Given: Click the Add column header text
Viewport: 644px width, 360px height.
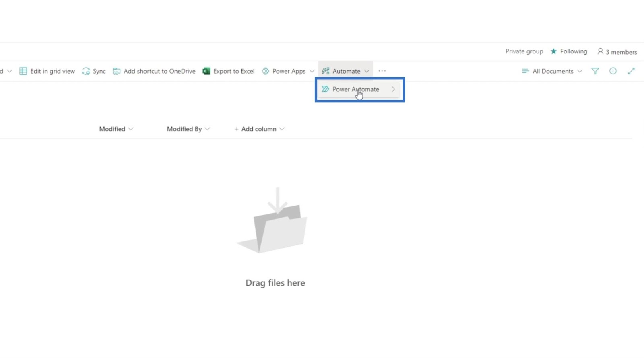Looking at the screenshot, I should tap(259, 129).
